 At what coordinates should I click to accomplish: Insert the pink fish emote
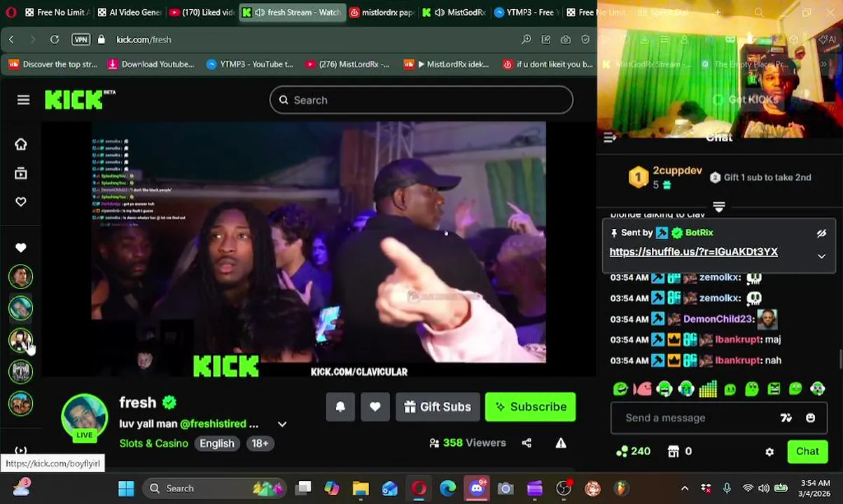[x=642, y=388]
